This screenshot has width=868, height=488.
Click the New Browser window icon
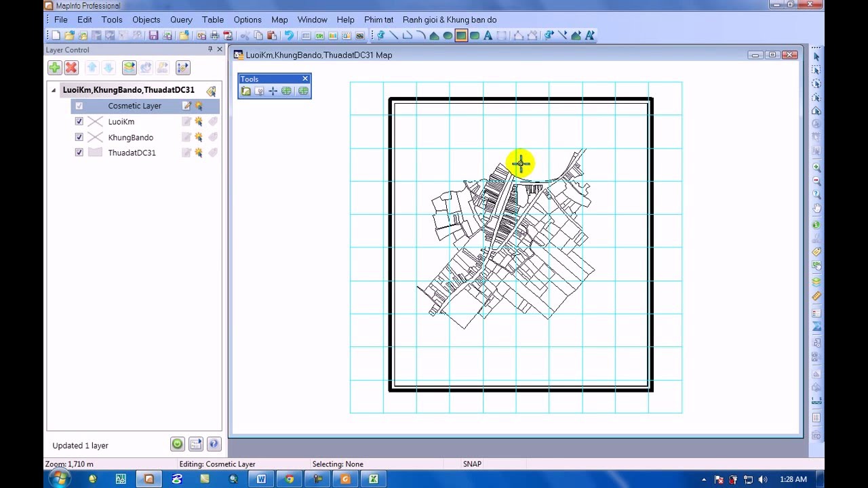coord(306,35)
